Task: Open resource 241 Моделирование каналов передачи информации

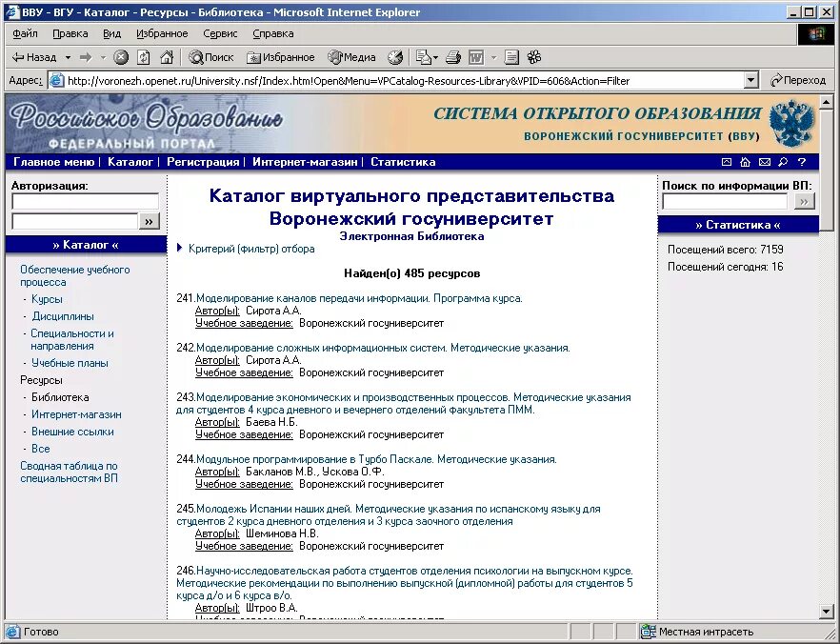Action: pos(359,298)
